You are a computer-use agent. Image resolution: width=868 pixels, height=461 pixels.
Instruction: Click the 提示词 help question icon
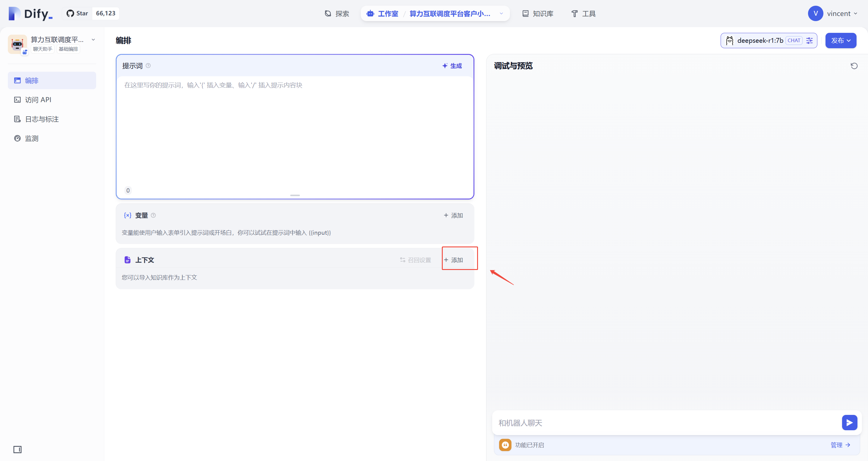(148, 65)
